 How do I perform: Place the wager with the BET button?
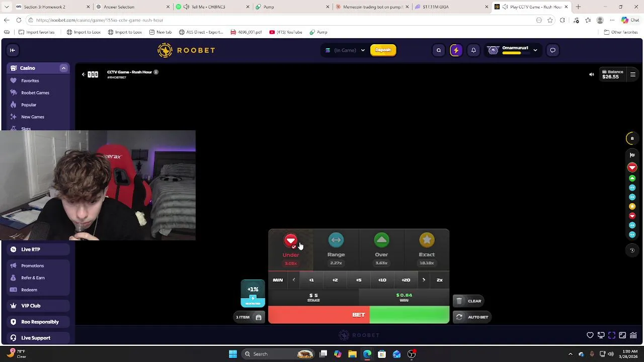359,315
